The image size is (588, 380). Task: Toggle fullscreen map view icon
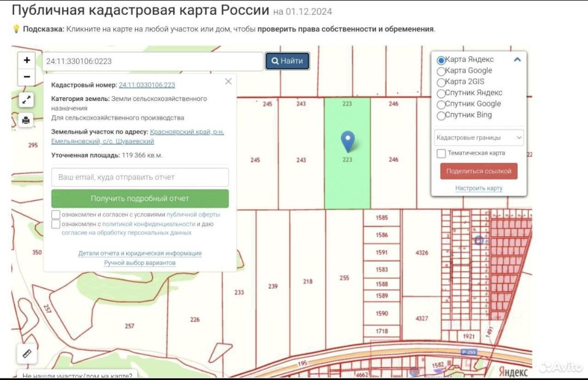(26, 100)
